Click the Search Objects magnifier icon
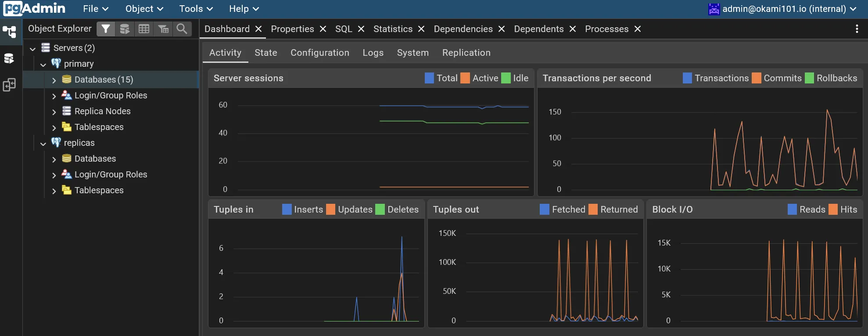 (x=182, y=29)
